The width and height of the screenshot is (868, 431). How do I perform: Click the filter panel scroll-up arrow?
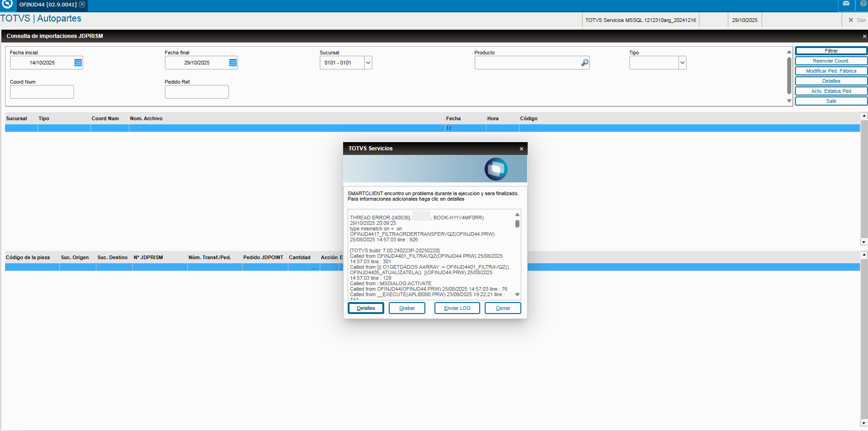789,52
